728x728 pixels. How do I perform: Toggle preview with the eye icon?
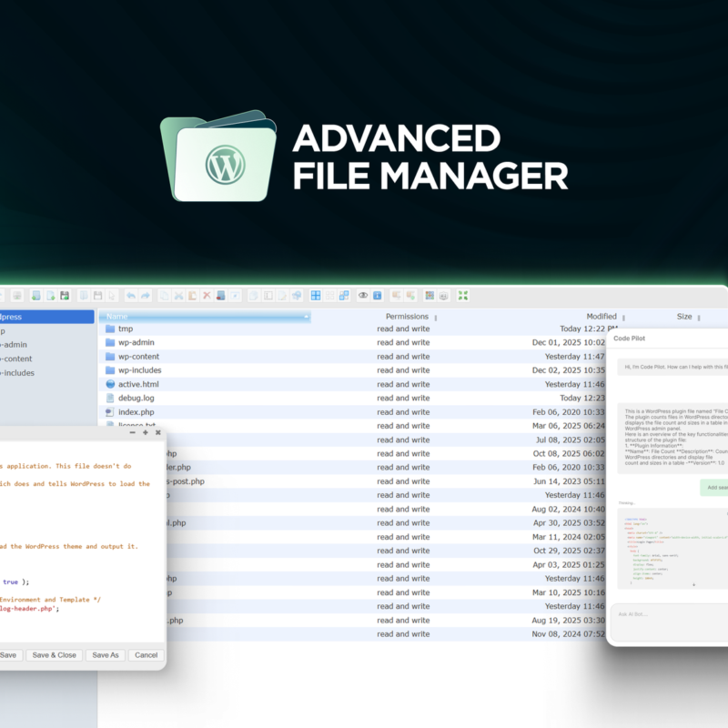point(362,296)
